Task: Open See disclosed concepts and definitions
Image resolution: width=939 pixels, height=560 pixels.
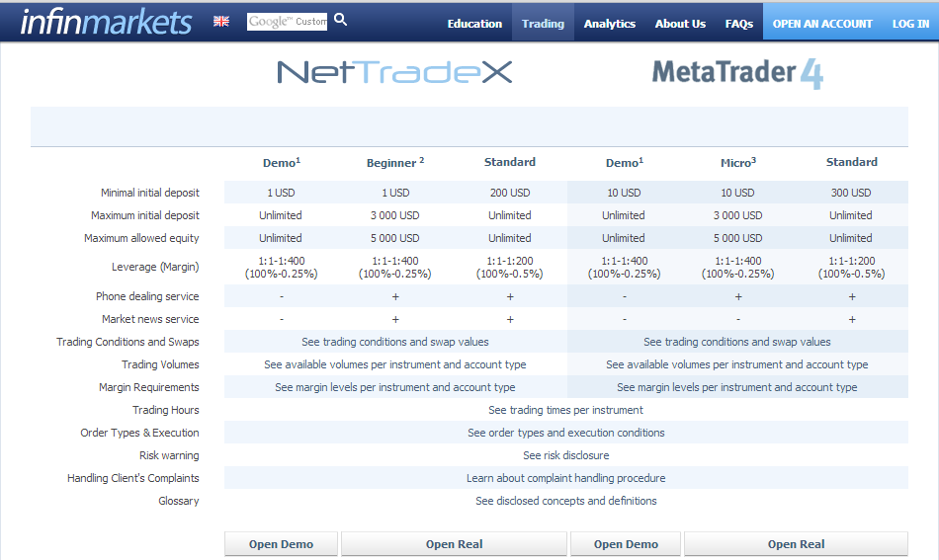Action: 566,501
